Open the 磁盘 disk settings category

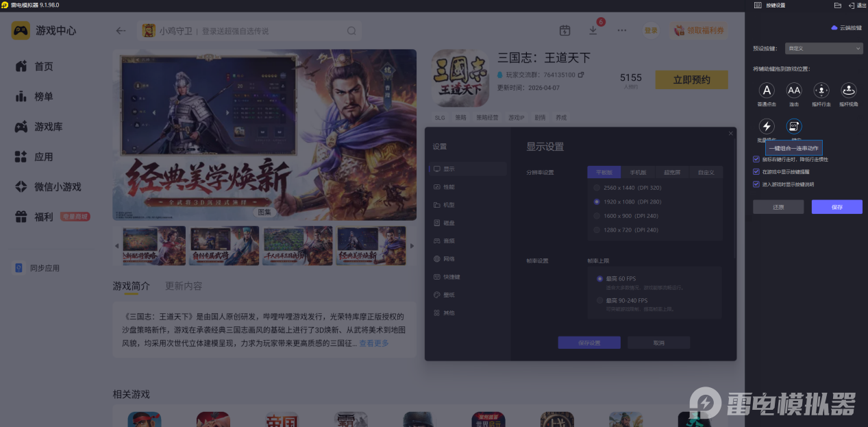pos(468,223)
